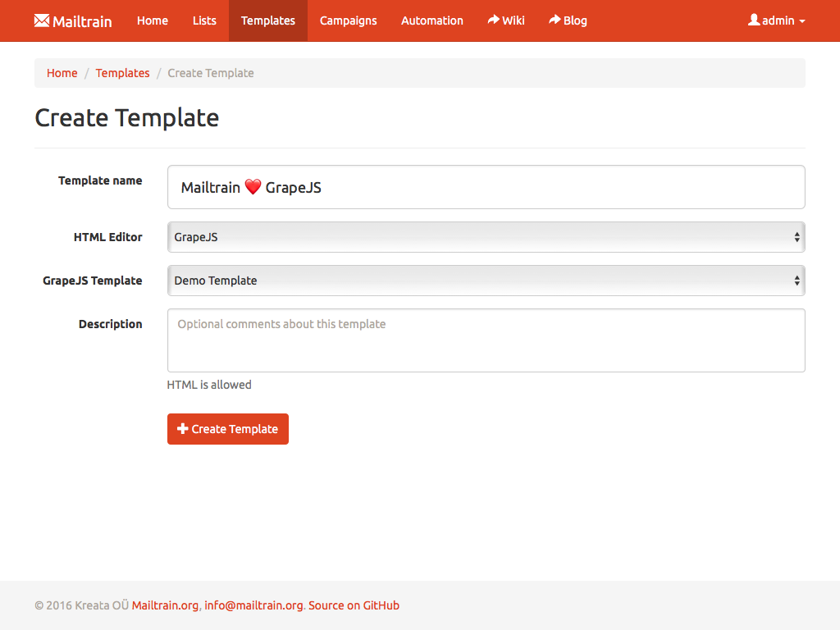
Task: Click the info@mailtrain.org email link
Action: [253, 605]
